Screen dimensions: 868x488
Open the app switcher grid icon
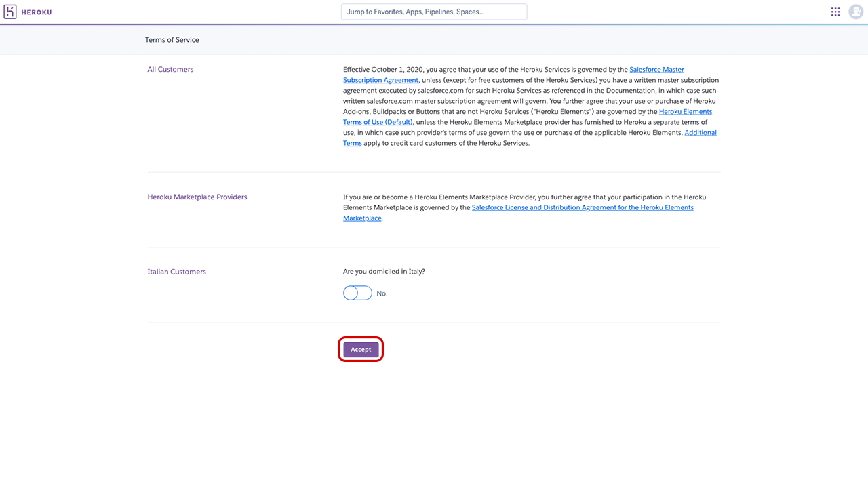(835, 12)
